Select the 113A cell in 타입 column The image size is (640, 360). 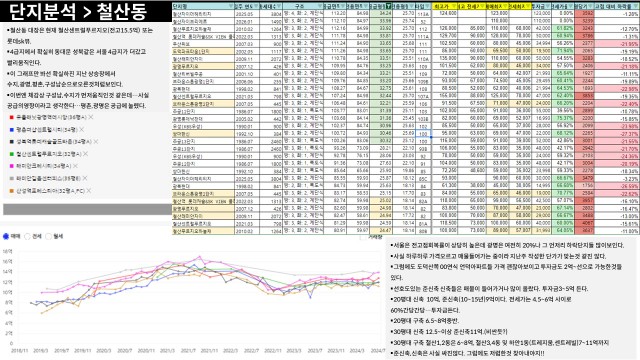click(x=423, y=13)
